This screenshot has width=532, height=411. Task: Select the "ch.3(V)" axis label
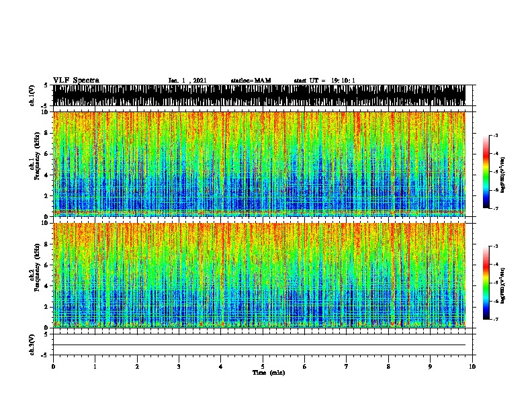32,345
